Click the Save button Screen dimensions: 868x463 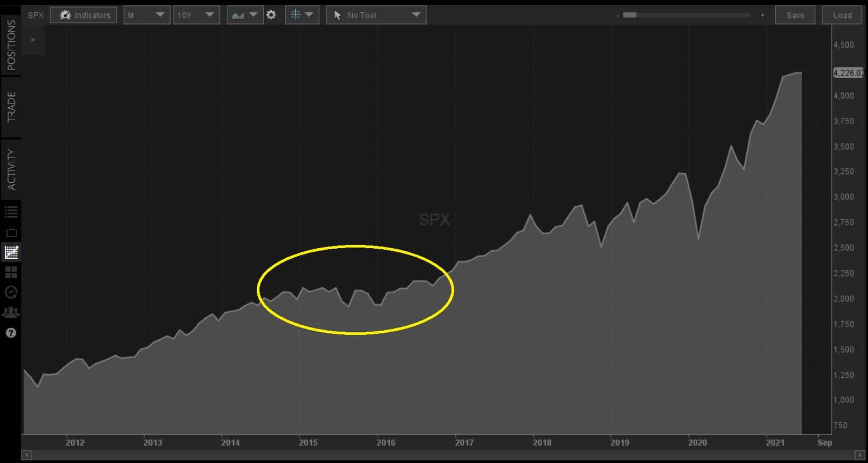point(795,15)
